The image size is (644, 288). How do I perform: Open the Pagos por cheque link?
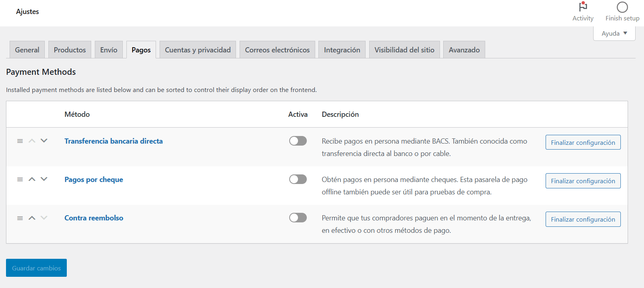94,179
